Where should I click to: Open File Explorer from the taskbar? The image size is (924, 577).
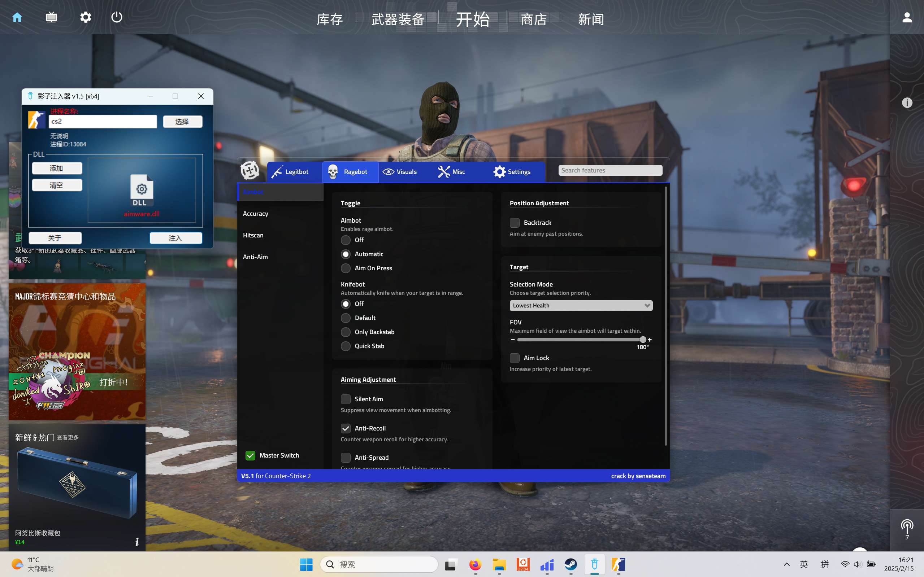coord(499,564)
